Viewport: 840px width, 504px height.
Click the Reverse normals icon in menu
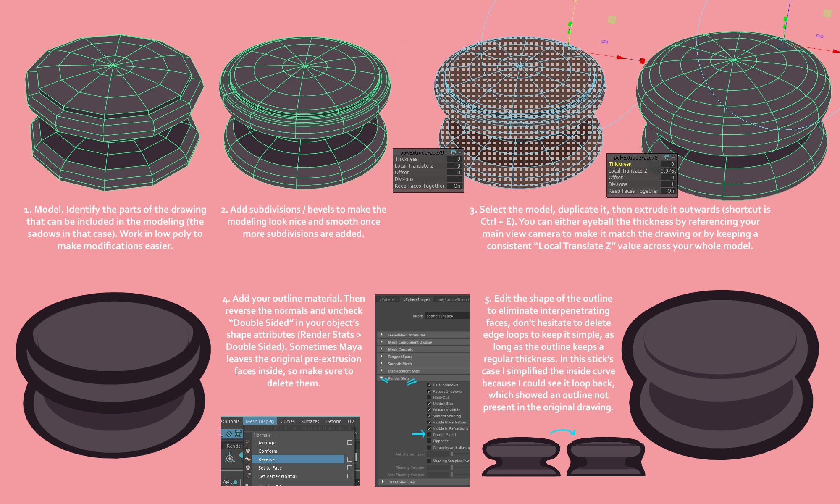tap(248, 459)
